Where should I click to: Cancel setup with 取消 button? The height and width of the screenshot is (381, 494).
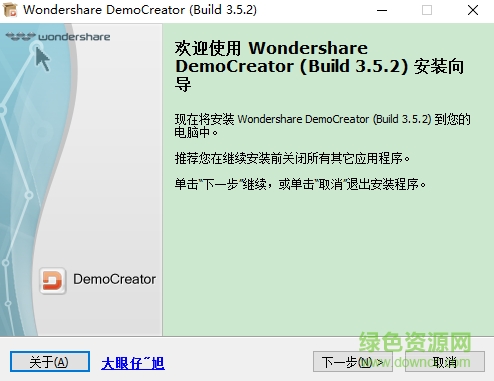click(x=445, y=361)
